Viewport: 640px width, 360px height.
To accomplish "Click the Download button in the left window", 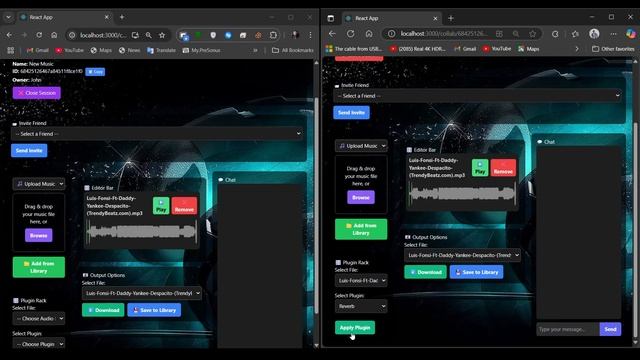I will [x=103, y=310].
